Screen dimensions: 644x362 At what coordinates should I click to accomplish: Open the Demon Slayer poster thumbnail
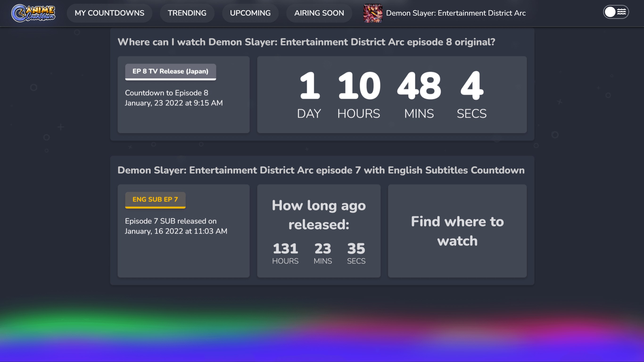[372, 13]
